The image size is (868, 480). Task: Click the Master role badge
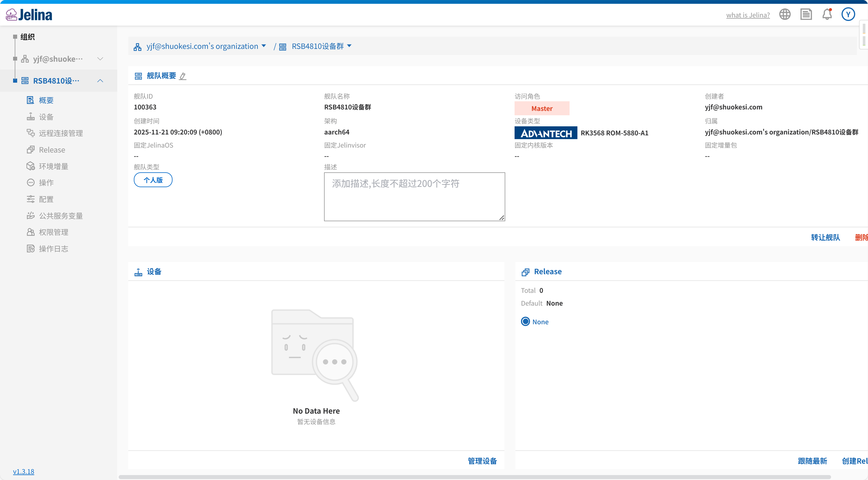click(542, 109)
